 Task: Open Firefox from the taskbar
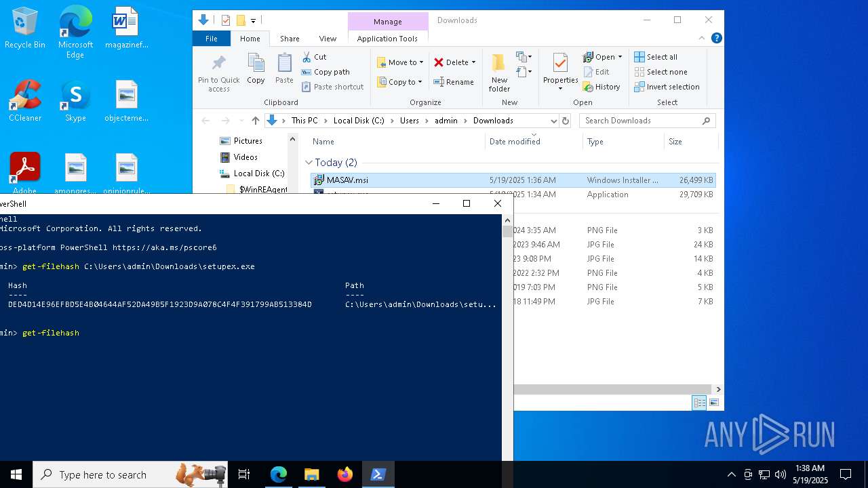click(345, 474)
